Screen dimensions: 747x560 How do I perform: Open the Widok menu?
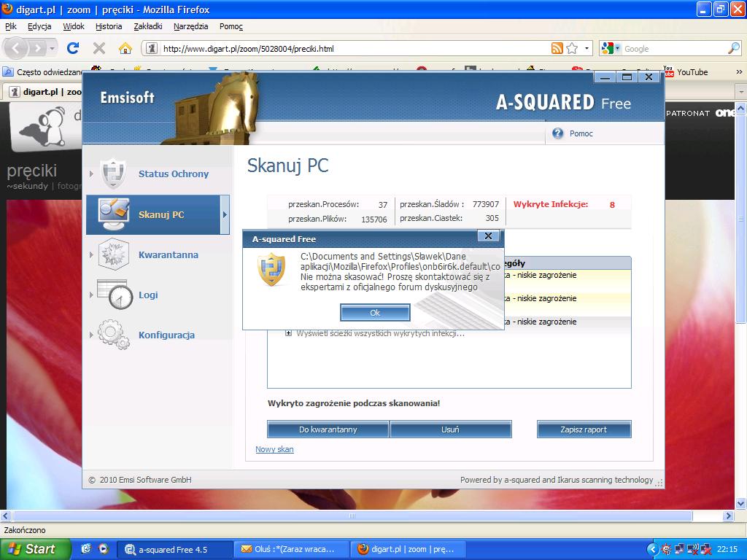click(74, 26)
